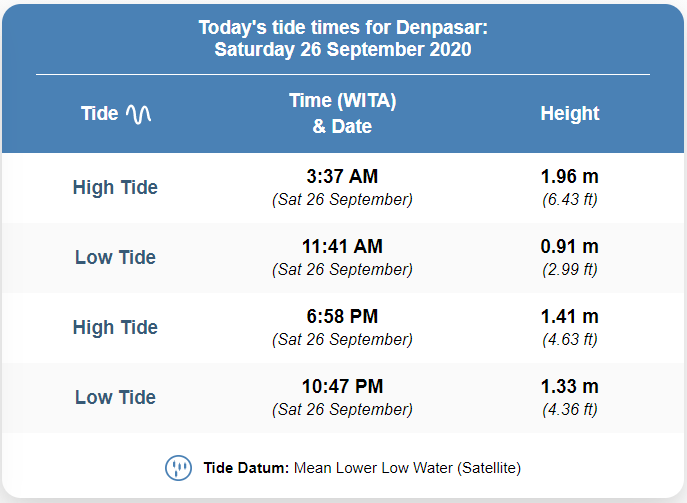Screen dimensions: 687x503
Task: Click the second Low Tide label
Action: tap(115, 397)
